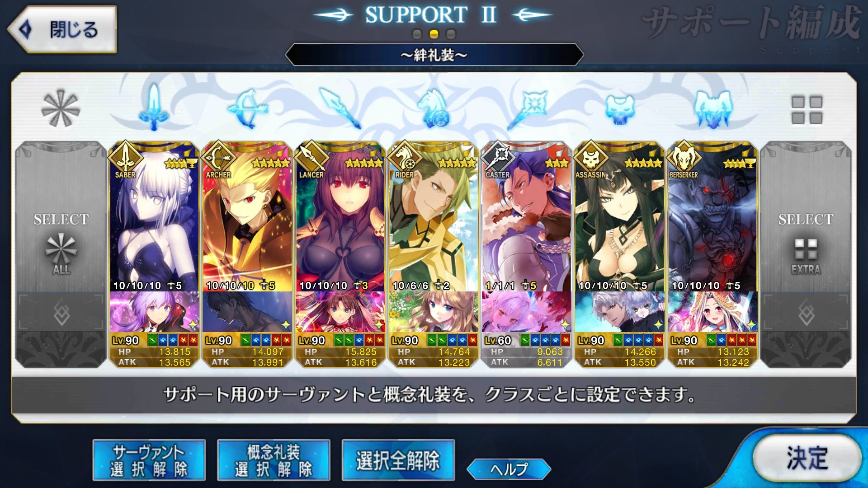Switch to first support page dot

pos(417,34)
